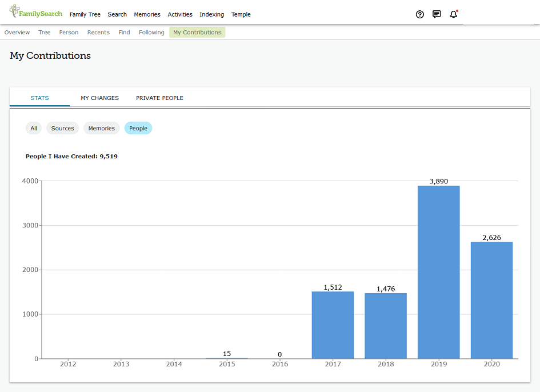This screenshot has height=392, width=540.
Task: Select the All filter chip
Action: [33, 128]
